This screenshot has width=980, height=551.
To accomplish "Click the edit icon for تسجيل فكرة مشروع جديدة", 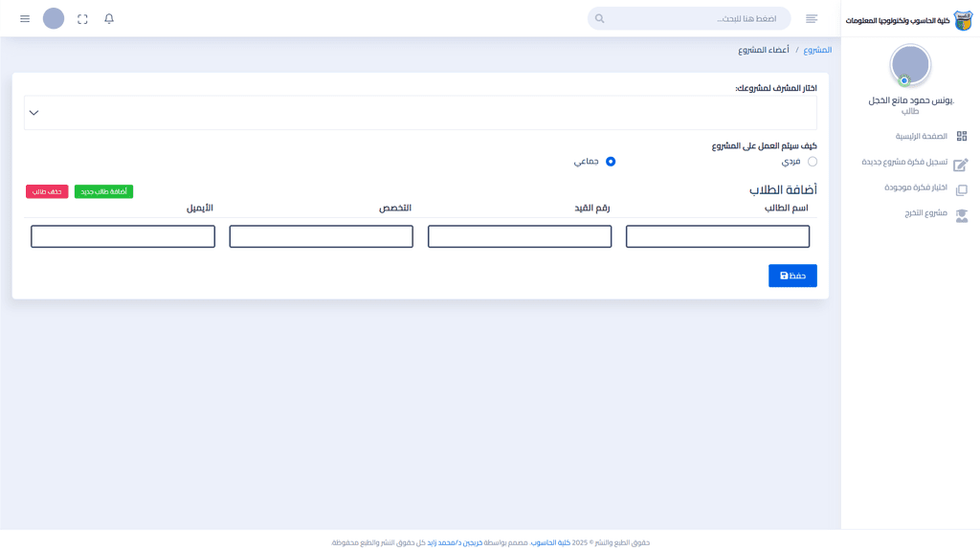I will point(961,165).
